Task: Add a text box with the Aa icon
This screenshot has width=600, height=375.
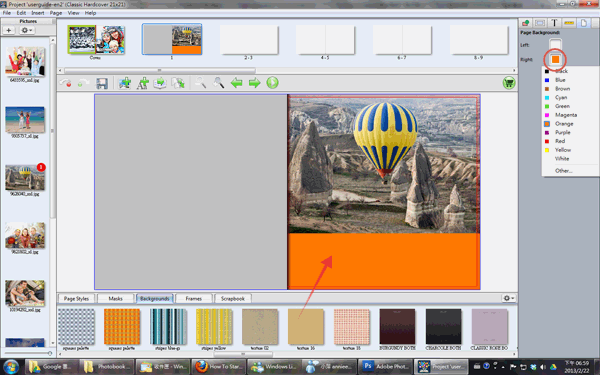Action: point(143,83)
